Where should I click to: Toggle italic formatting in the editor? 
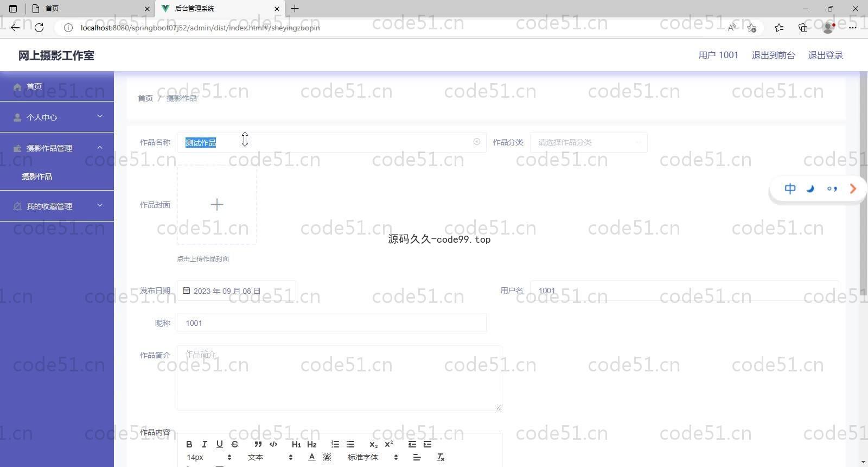(204, 444)
